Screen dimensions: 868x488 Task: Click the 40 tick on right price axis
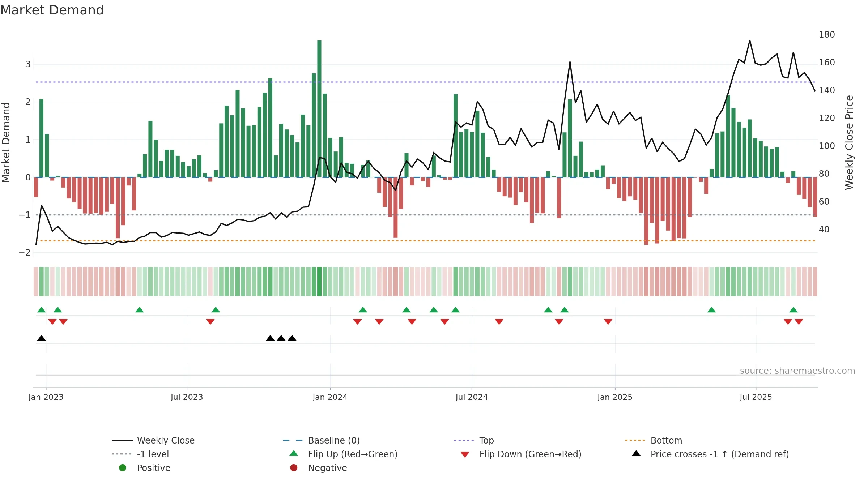pyautogui.click(x=824, y=230)
